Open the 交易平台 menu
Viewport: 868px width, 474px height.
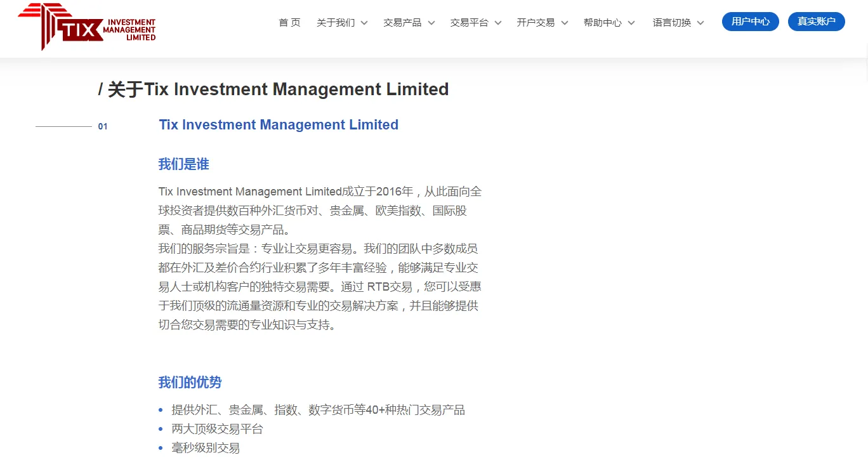coord(469,22)
